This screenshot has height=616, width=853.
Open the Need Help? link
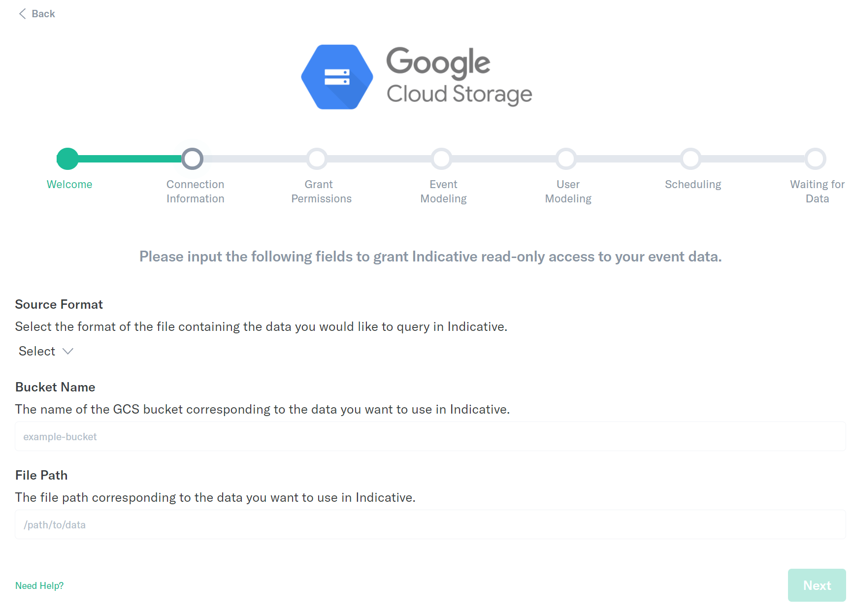[39, 585]
